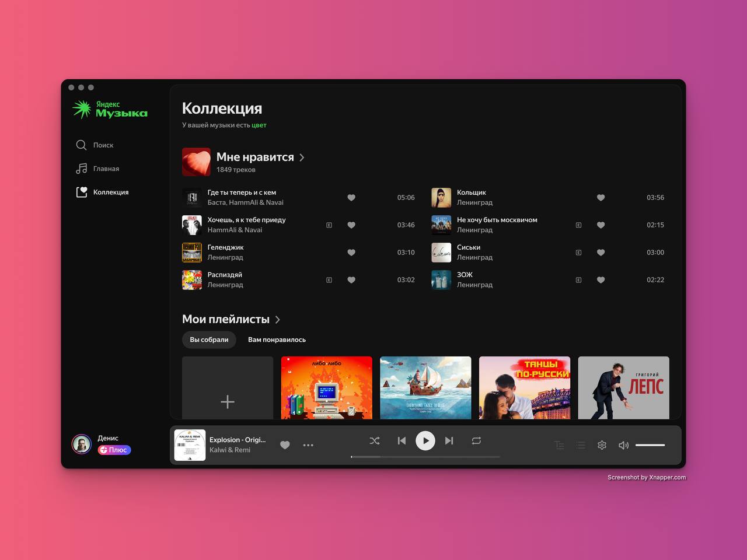Open Денис profile avatar

[82, 444]
